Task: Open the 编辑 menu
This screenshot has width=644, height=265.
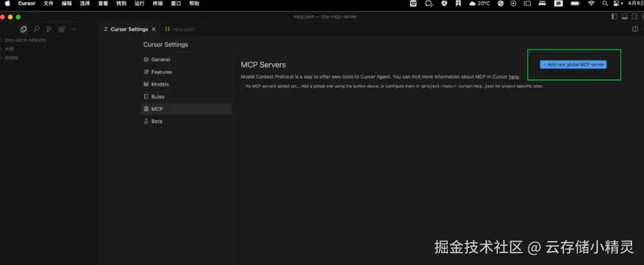Action: tap(67, 4)
